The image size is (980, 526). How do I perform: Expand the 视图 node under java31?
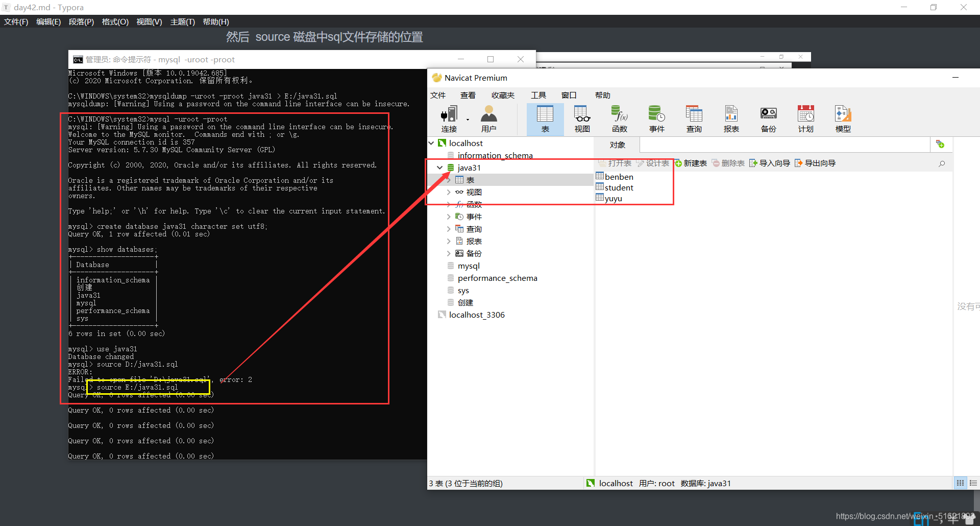(448, 192)
